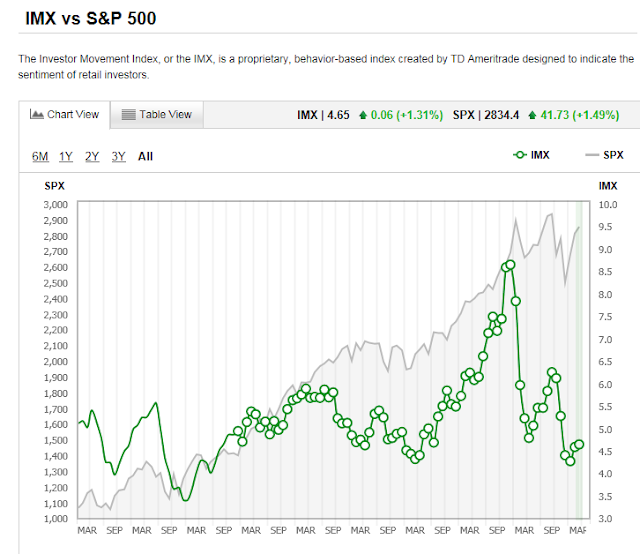
Task: Click the green IMX up arrow
Action: click(x=361, y=115)
